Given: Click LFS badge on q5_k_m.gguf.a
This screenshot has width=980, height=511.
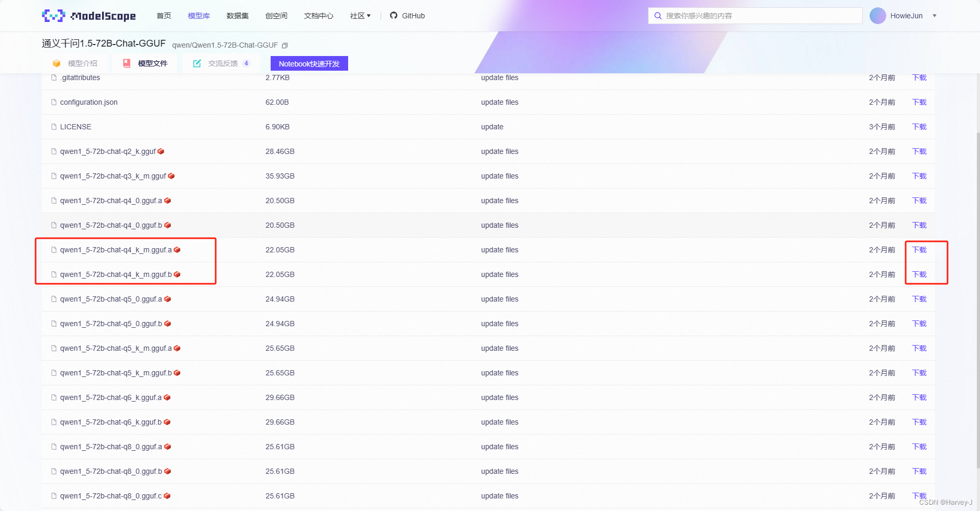Looking at the screenshot, I should point(177,348).
